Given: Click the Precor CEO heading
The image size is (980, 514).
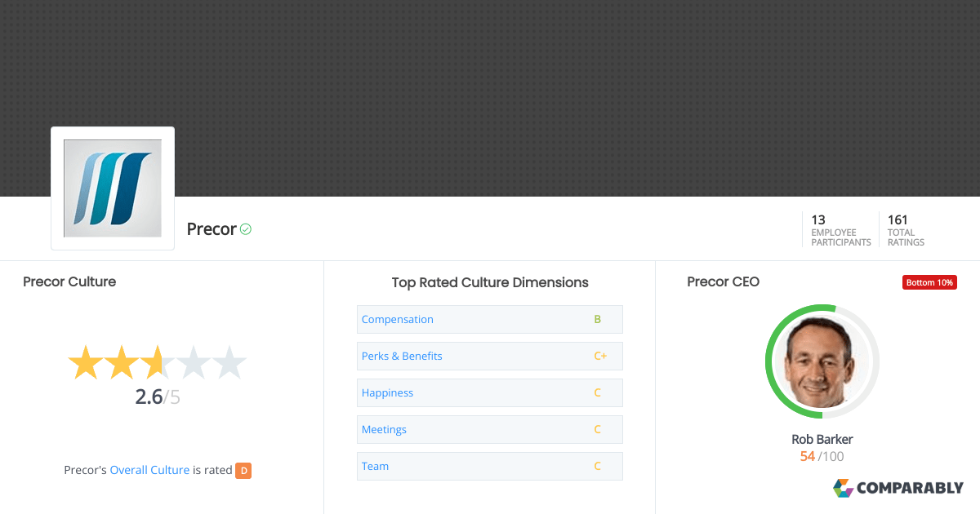Looking at the screenshot, I should coord(723,281).
